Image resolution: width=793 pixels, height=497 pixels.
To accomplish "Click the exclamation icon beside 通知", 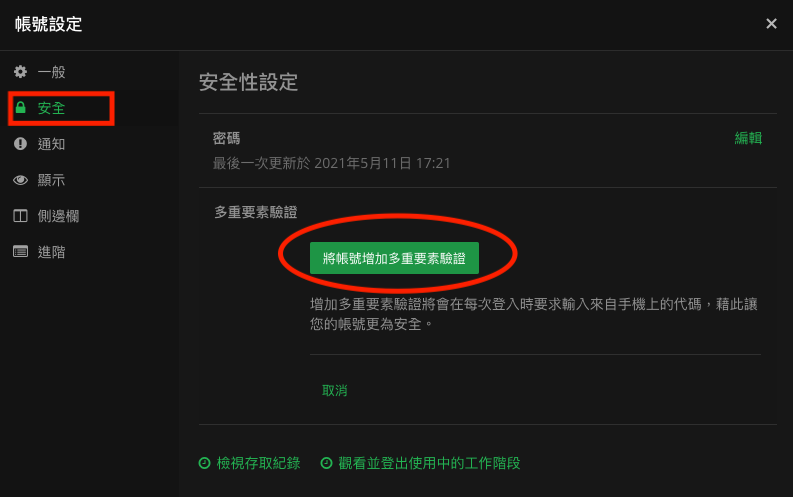I will point(20,144).
